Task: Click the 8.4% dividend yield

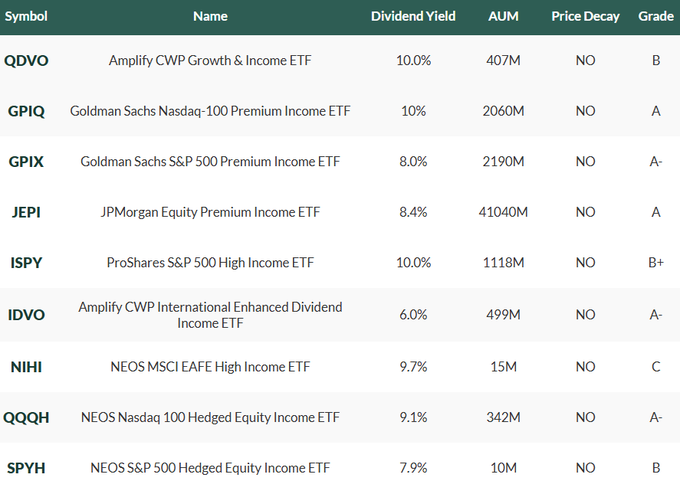Action: (x=413, y=213)
